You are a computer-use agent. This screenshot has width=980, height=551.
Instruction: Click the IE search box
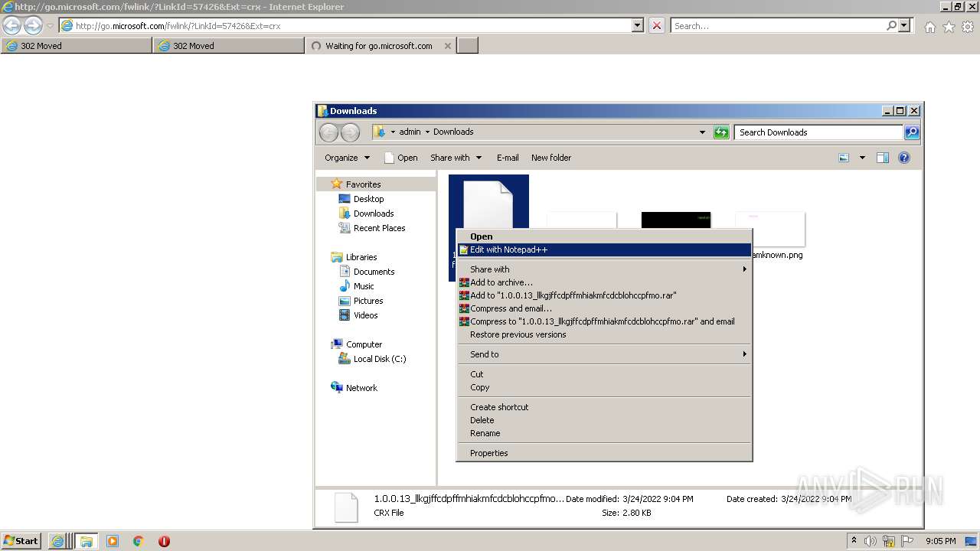pos(778,26)
